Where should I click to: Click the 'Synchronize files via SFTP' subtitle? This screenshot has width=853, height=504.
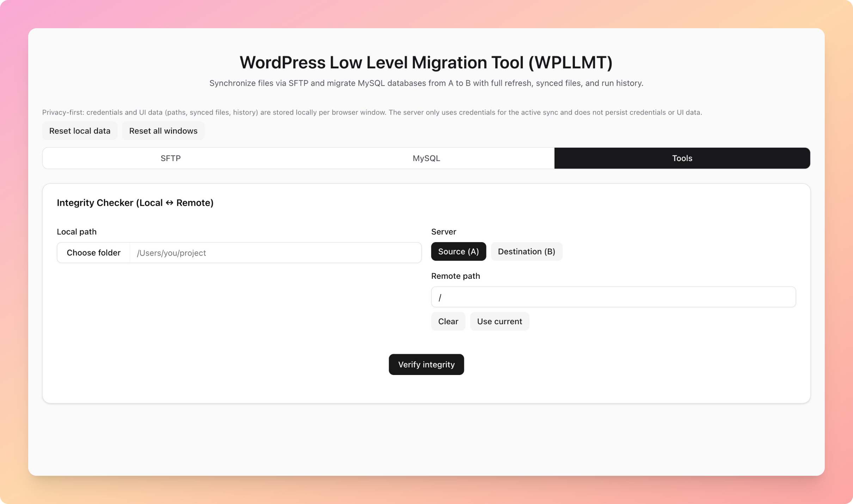[x=426, y=83]
